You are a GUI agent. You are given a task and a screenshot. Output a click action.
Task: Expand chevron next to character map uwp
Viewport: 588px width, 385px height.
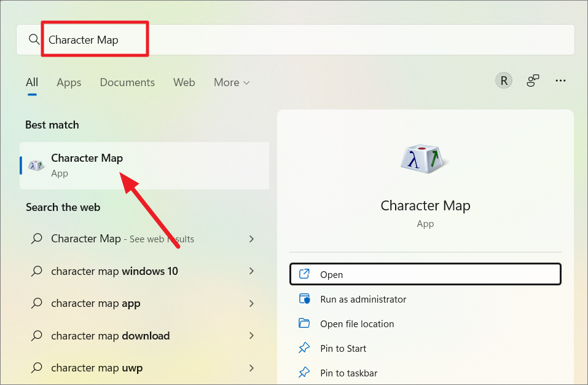[252, 368]
